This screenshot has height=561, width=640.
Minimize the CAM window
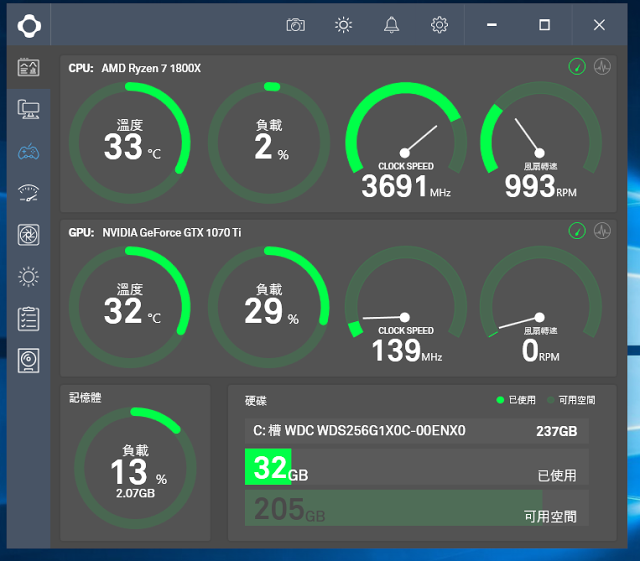point(491,25)
